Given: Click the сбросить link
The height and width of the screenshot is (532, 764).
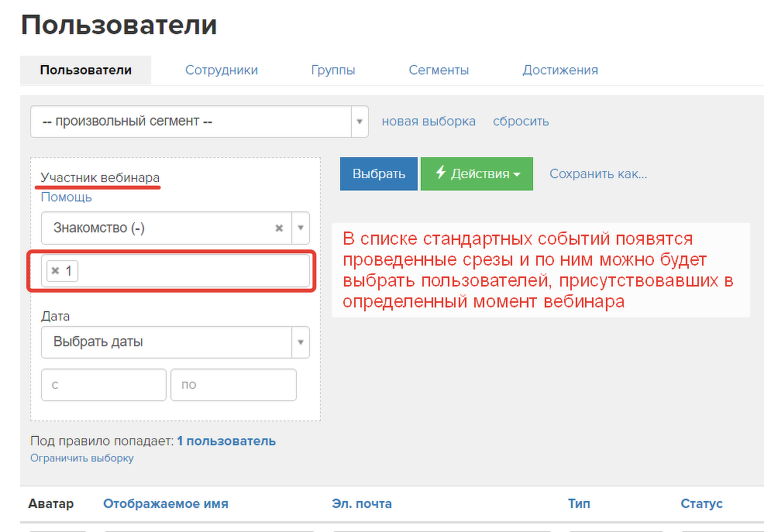Looking at the screenshot, I should [x=521, y=122].
